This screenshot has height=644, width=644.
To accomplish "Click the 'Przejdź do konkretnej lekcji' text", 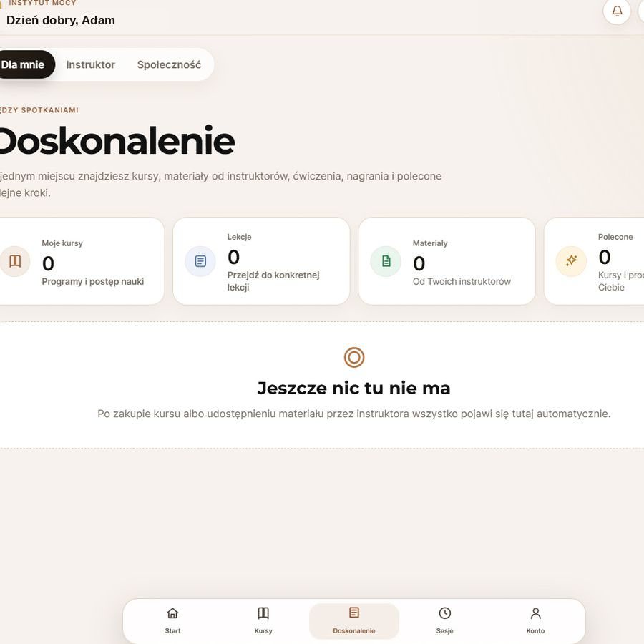I will click(273, 281).
